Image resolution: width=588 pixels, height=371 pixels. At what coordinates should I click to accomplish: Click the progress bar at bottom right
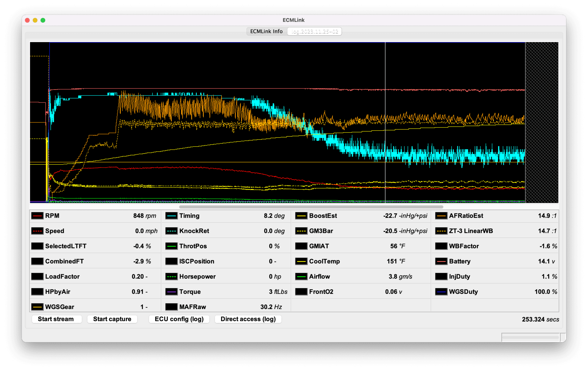point(531,337)
